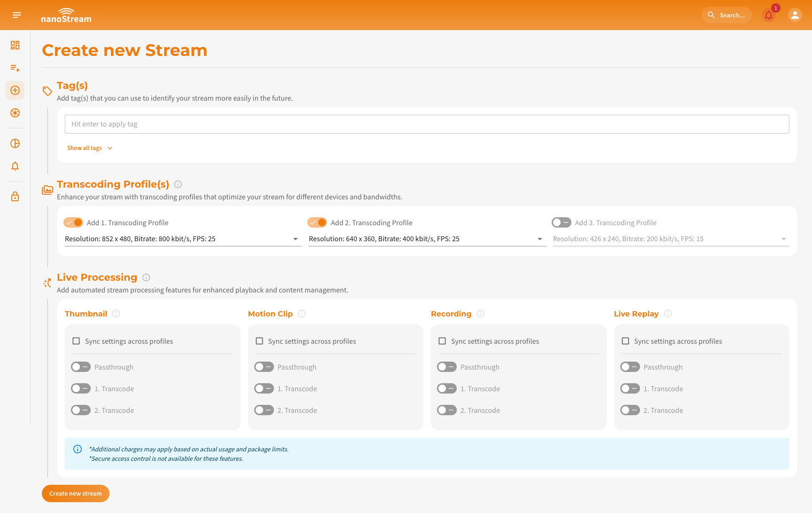Enable Motion Clip Passthrough toggle

pos(264,367)
